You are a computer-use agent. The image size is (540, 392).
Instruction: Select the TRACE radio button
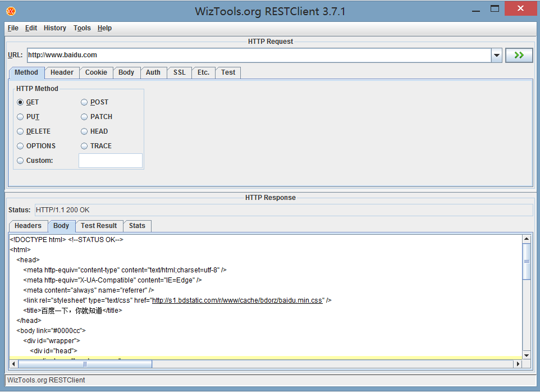coord(84,146)
